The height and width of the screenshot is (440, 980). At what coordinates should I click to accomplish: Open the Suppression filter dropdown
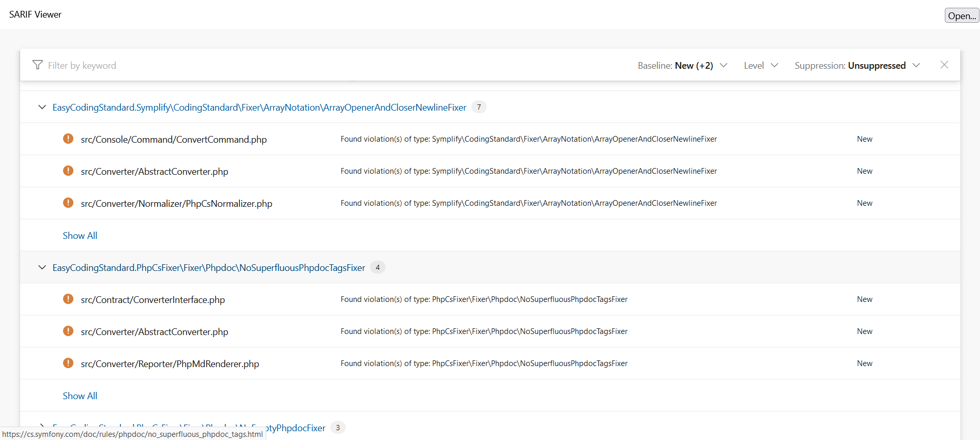tap(857, 66)
